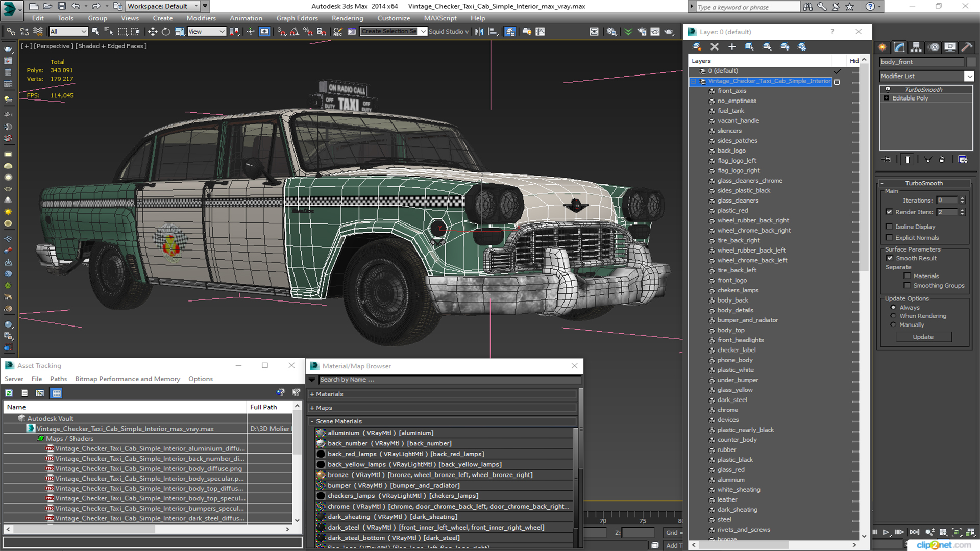This screenshot has height=551, width=980.
Task: Expand the Editable Poly modifier entry
Action: click(887, 98)
